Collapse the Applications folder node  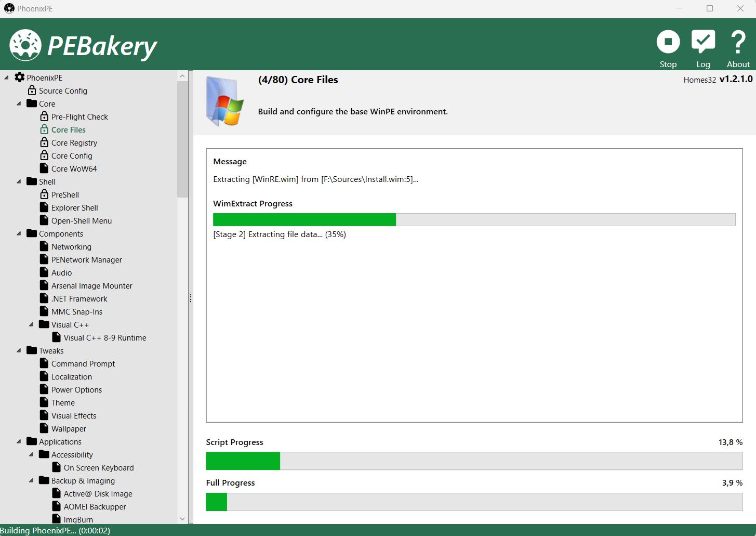coord(19,441)
